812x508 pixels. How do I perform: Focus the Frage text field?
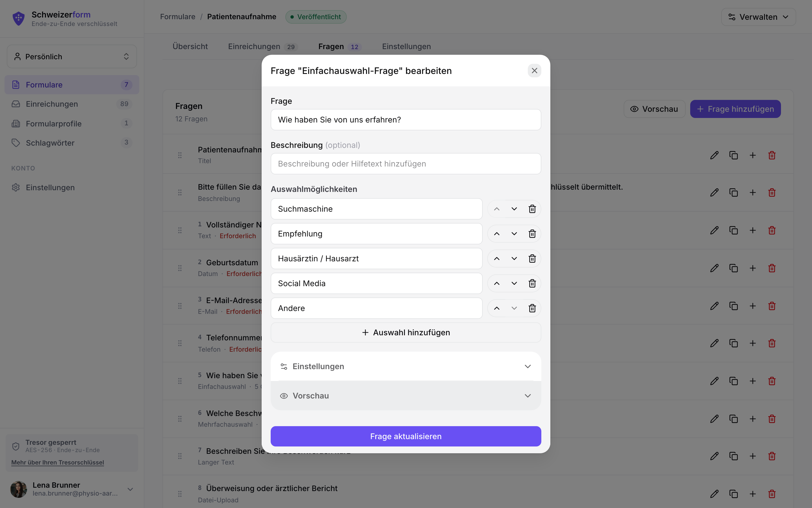406,120
